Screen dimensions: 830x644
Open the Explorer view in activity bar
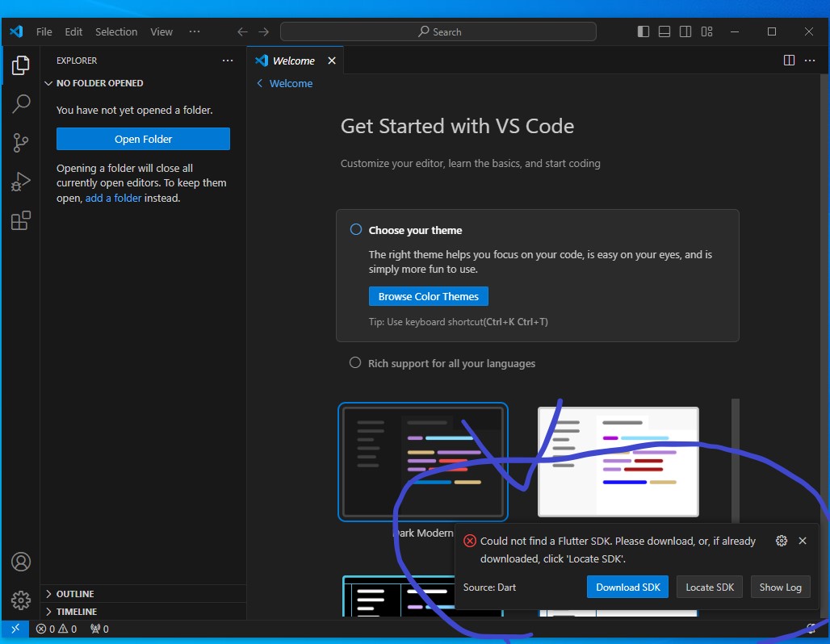(21, 65)
